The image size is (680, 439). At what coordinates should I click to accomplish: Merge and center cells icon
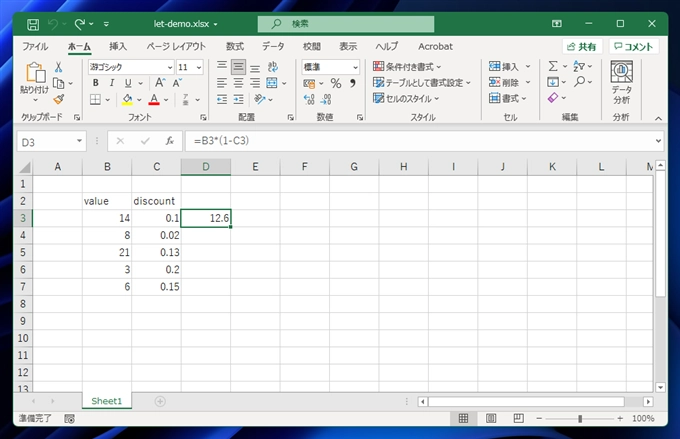click(272, 83)
